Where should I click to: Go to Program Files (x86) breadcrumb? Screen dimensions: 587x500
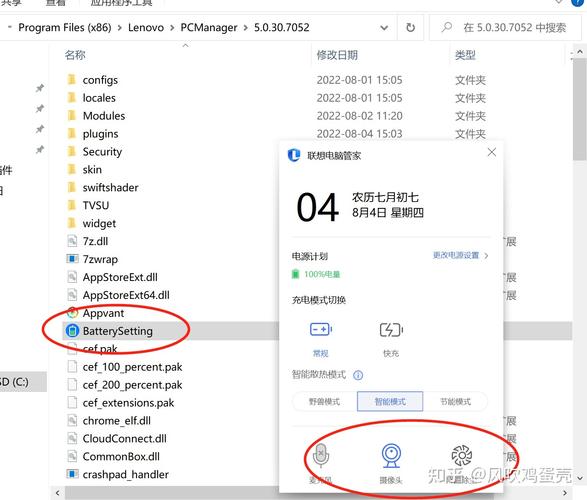[65, 28]
